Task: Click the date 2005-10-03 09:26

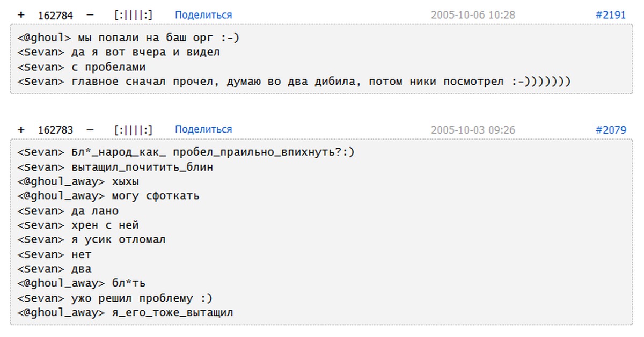Action: click(x=473, y=130)
